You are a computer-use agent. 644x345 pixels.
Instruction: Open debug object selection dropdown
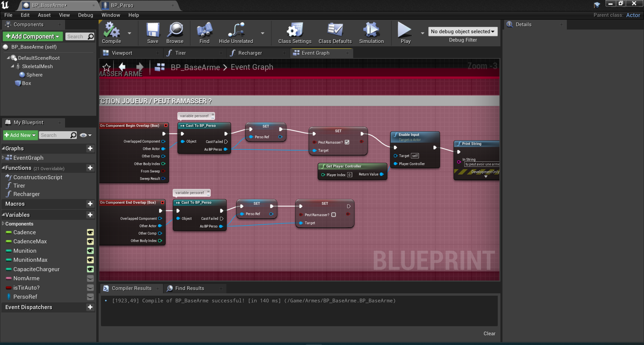(463, 32)
